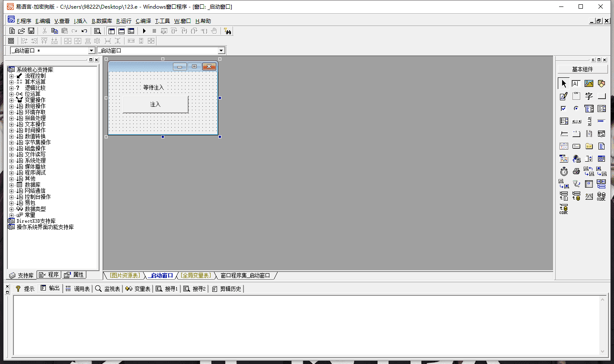Screen dimensions: 614x364
Task: Select the checkbox component in palette
Action: [x=564, y=109]
